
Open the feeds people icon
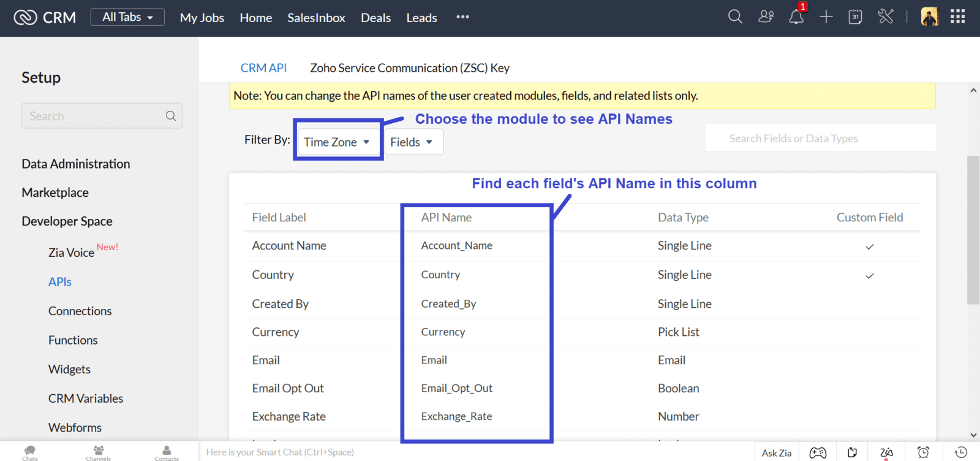click(x=766, y=17)
